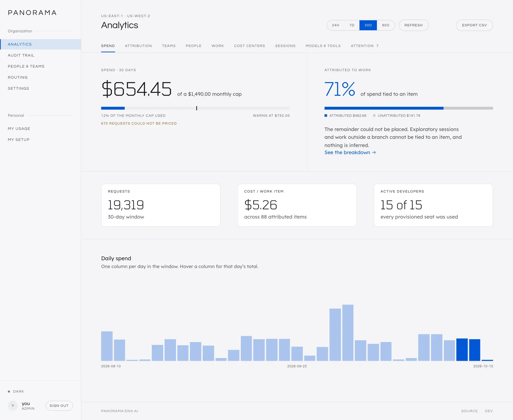This screenshot has height=420, width=513.
Task: Click the tallest daily spend column
Action: pyautogui.click(x=348, y=333)
